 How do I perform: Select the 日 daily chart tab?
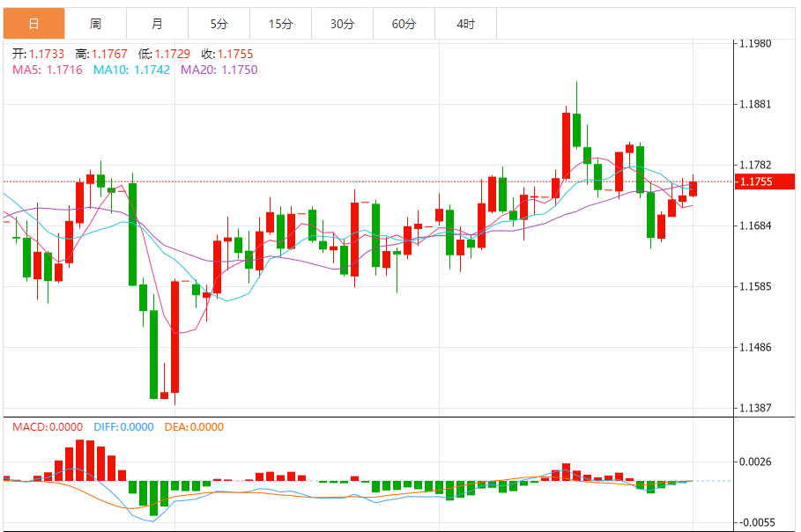coord(33,24)
